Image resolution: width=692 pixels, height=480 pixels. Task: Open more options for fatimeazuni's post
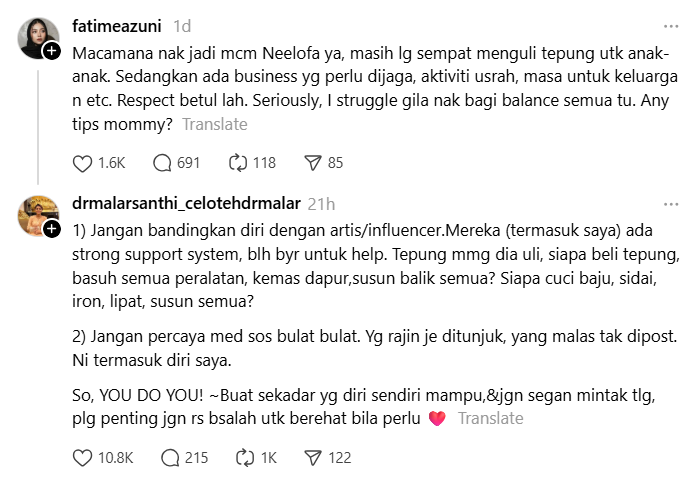click(x=671, y=25)
